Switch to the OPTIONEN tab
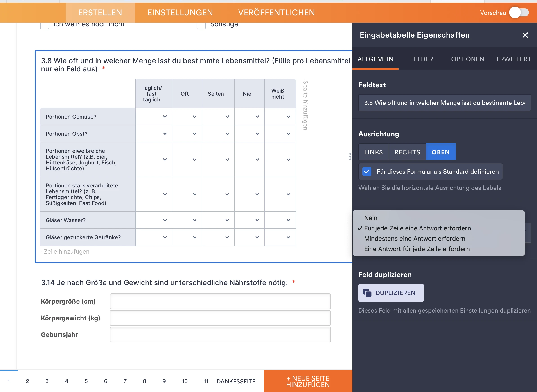This screenshot has height=392, width=537. tap(467, 59)
